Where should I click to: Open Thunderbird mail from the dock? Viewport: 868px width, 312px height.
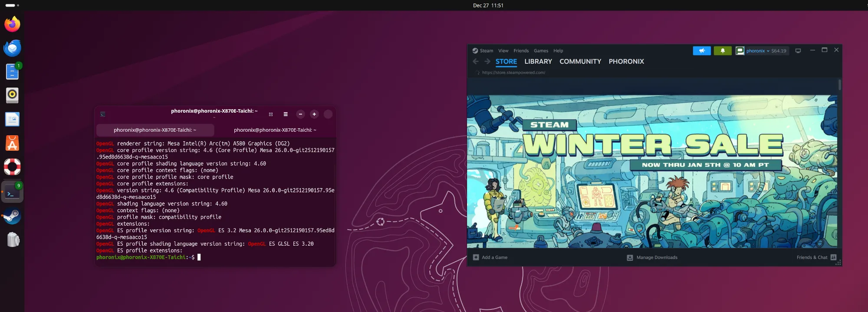point(12,48)
